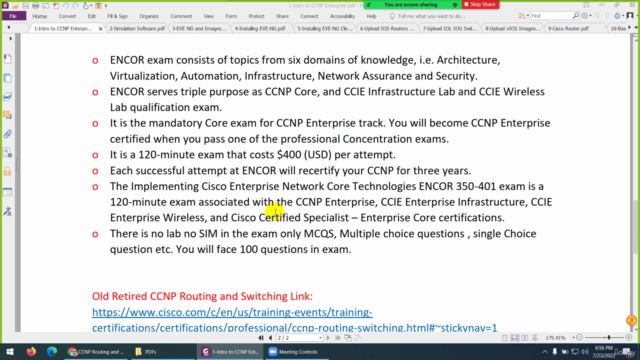Open the security lock panel
The width and height of the screenshot is (640, 360).
point(7,171)
